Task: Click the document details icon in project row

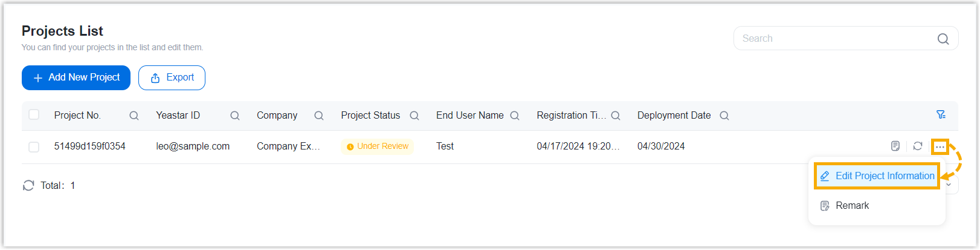Action: [895, 146]
